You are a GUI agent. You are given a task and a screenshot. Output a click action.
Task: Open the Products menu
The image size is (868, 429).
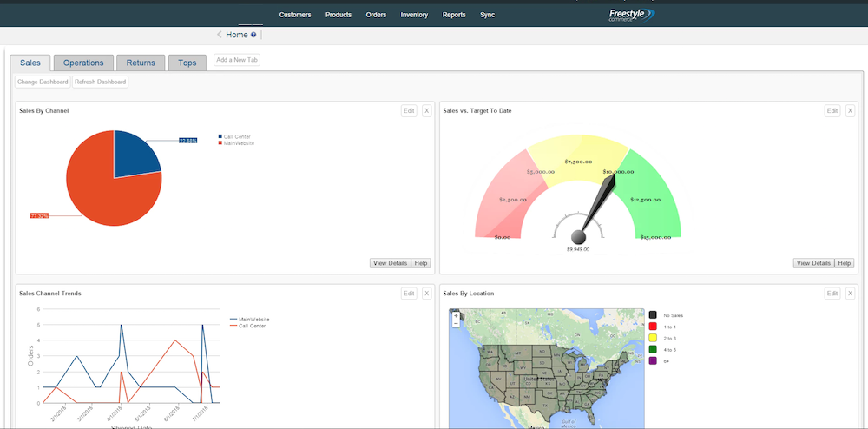pos(339,15)
